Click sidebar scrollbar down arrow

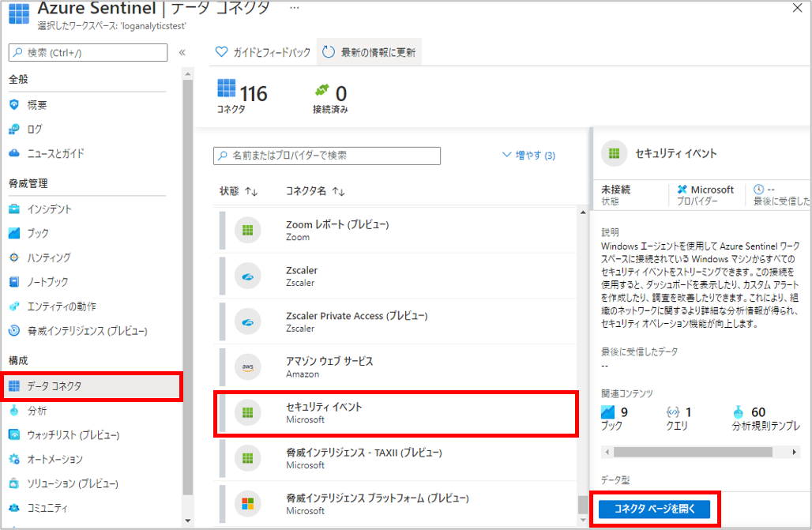(187, 521)
